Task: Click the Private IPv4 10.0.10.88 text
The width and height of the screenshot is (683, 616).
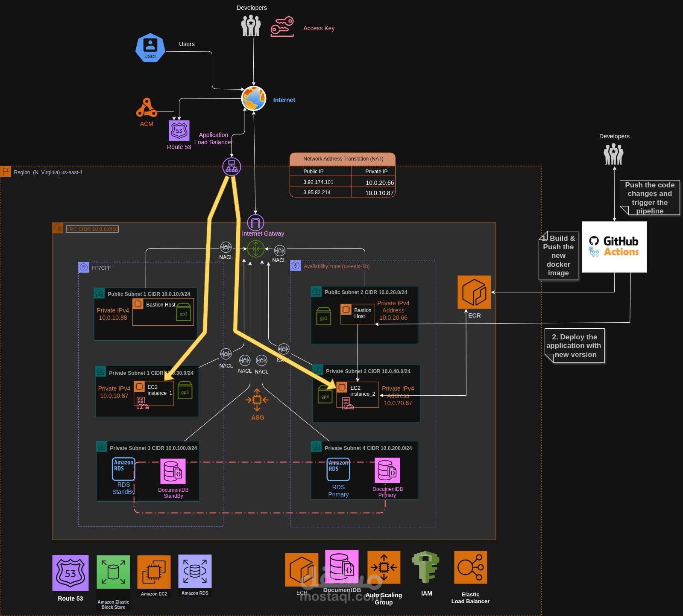Action: pyautogui.click(x=113, y=314)
